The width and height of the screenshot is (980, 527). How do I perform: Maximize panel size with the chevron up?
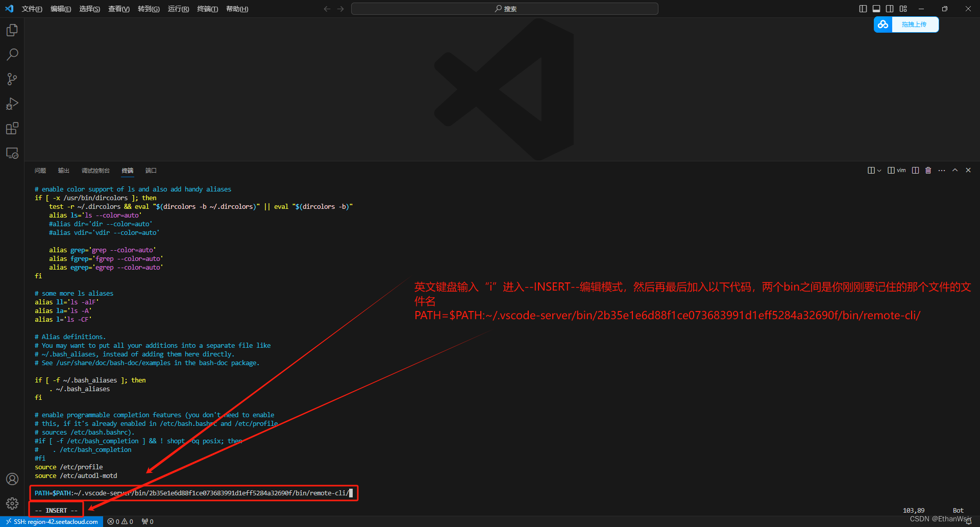tap(955, 171)
